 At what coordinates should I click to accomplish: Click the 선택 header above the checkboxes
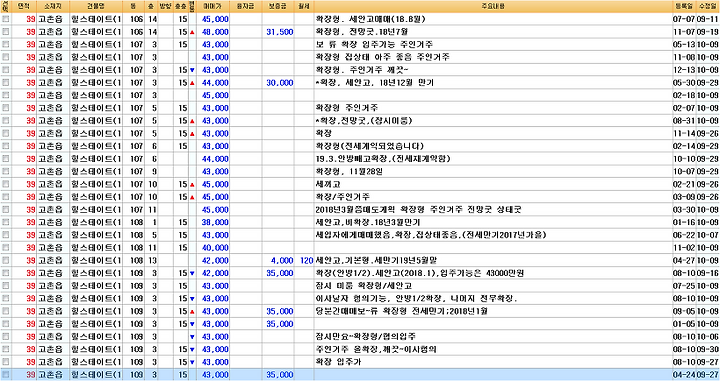click(5, 6)
